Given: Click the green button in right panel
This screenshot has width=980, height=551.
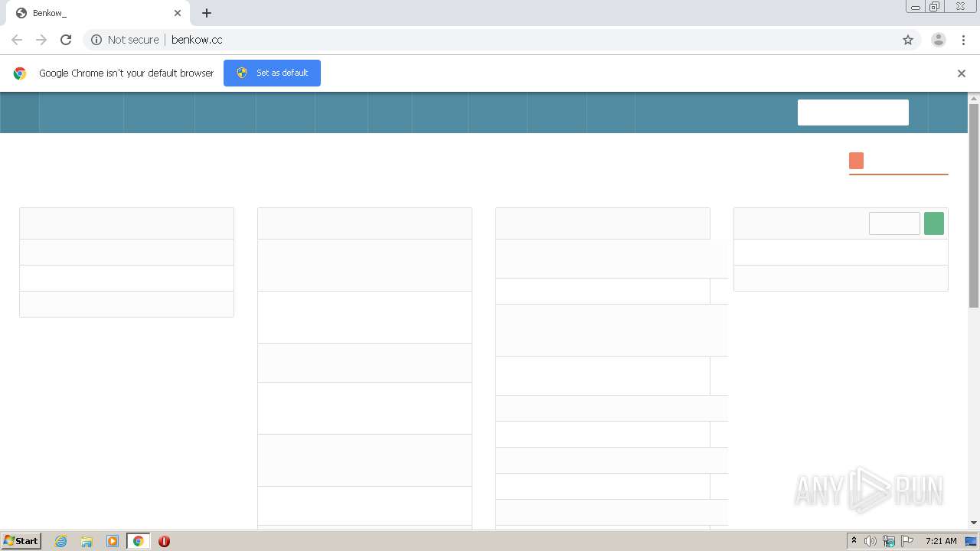Looking at the screenshot, I should [934, 223].
